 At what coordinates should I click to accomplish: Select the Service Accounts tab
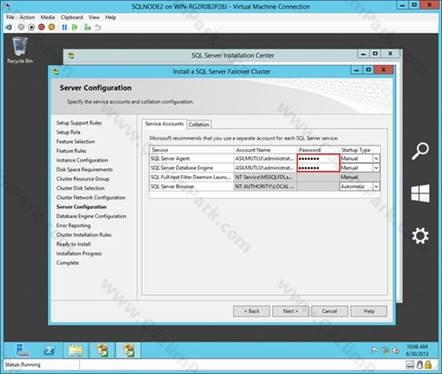164,124
